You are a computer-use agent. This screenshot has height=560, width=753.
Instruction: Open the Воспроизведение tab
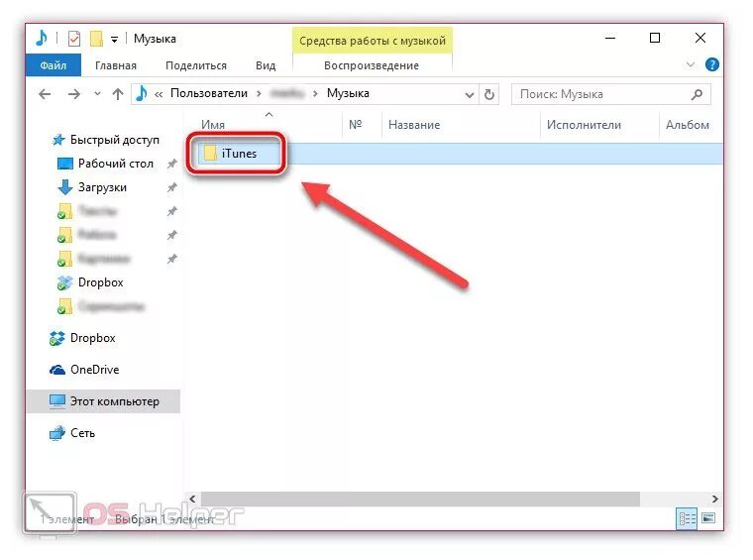372,65
